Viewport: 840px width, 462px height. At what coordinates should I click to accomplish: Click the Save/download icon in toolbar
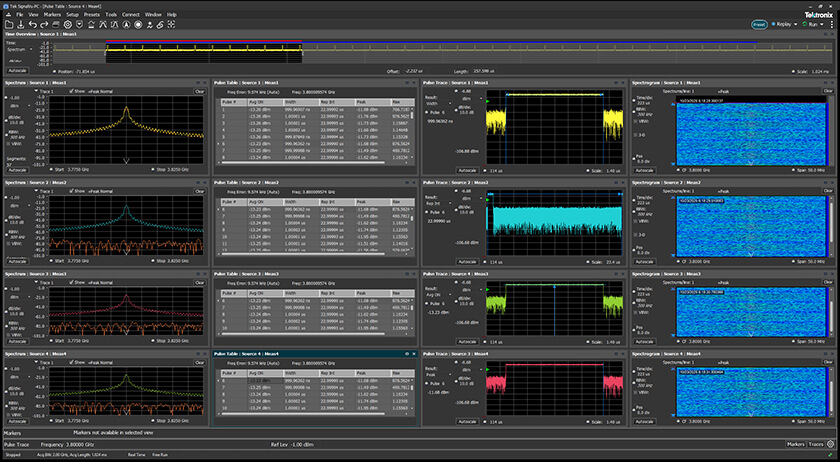point(20,24)
